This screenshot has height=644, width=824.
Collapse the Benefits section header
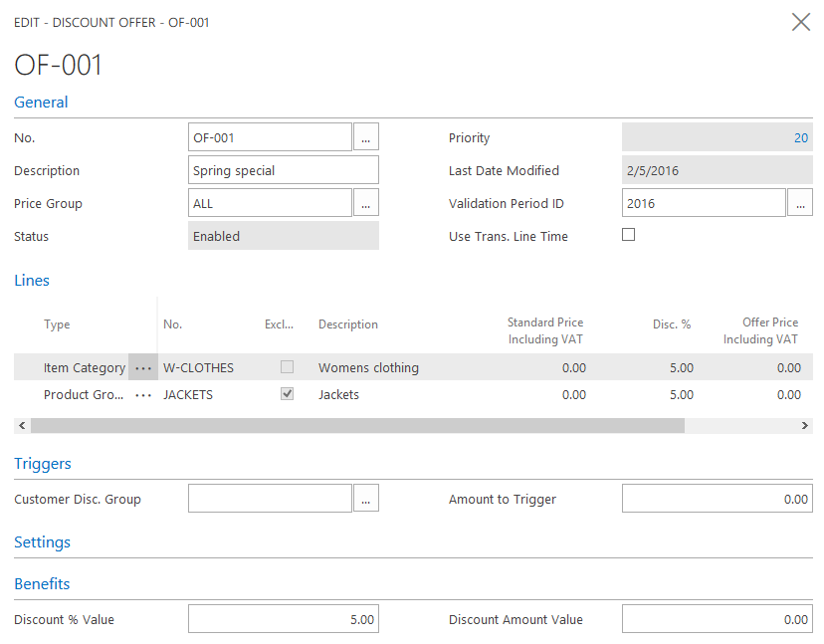42,584
